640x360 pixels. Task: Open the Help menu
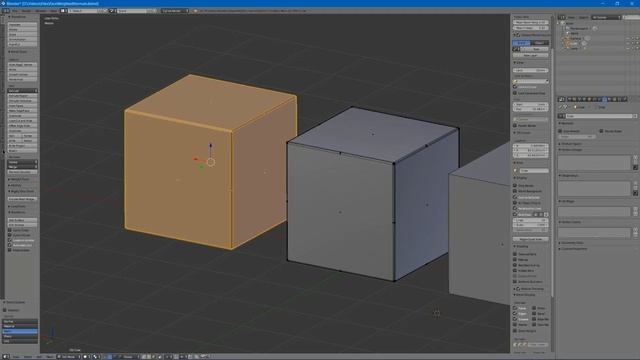53,11
